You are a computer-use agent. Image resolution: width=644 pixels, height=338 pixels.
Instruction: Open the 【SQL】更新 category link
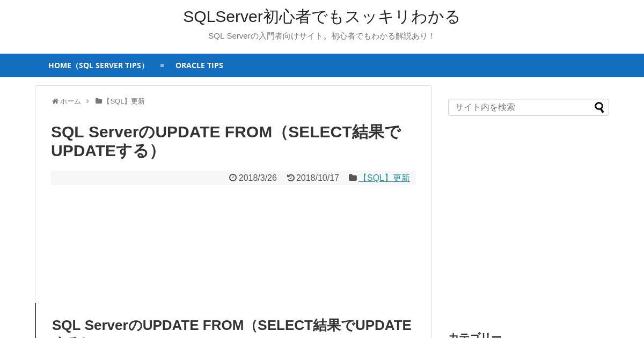tap(384, 178)
